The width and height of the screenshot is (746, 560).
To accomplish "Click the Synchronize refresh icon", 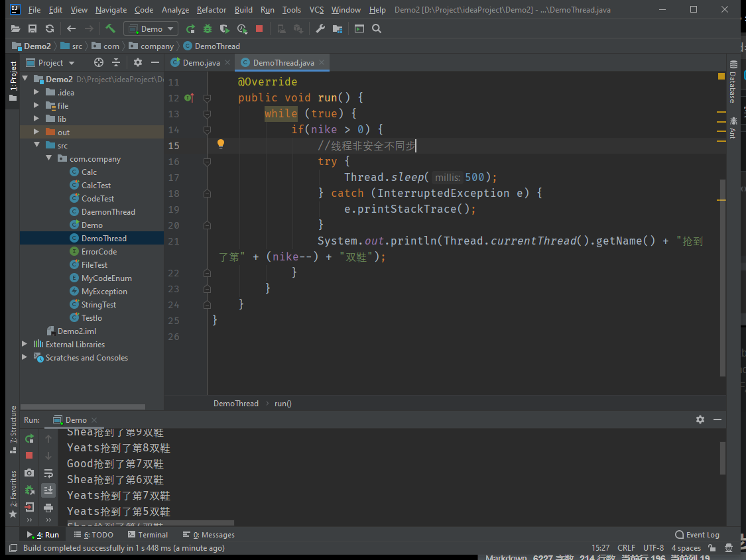I will click(50, 29).
